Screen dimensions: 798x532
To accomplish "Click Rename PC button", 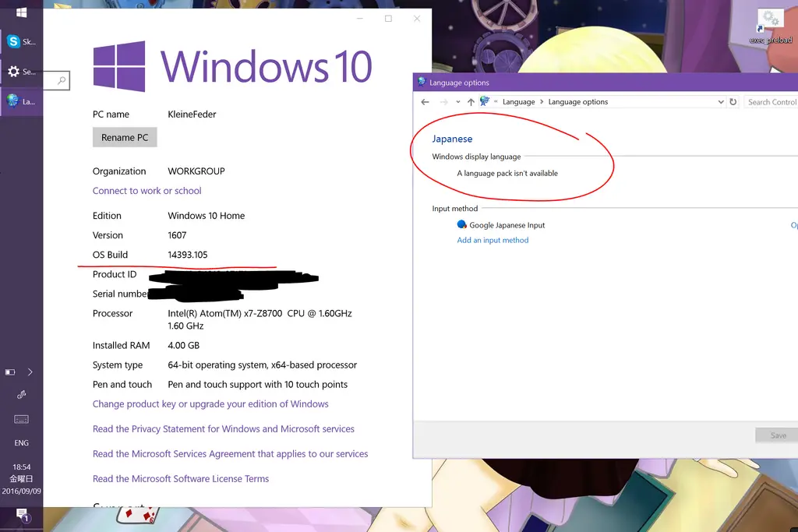I will point(125,137).
